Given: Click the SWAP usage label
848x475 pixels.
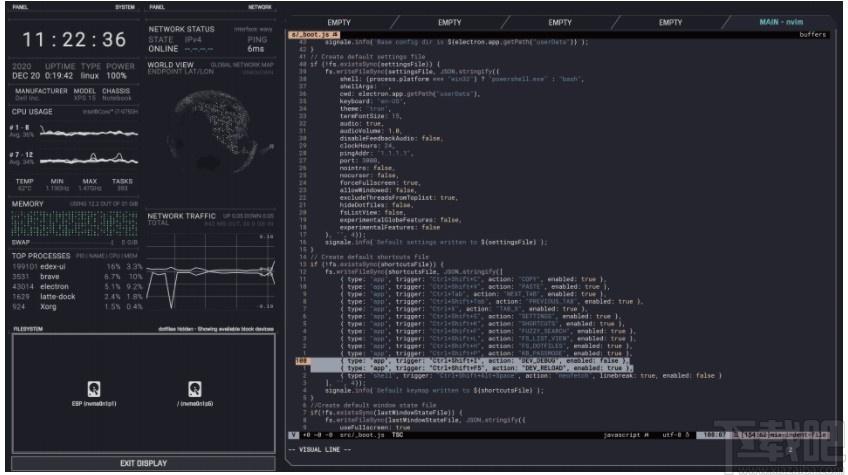Looking at the screenshot, I should click(21, 242).
